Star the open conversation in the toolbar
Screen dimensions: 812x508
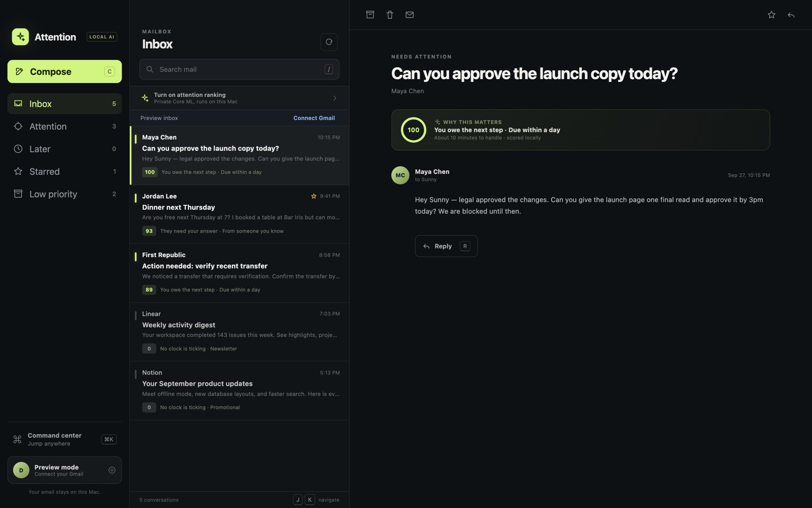(x=771, y=15)
